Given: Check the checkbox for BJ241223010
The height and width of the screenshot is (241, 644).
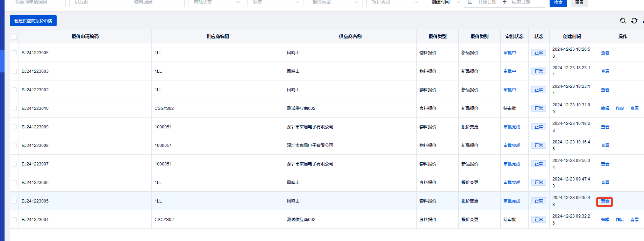Looking at the screenshot, I should (14, 108).
